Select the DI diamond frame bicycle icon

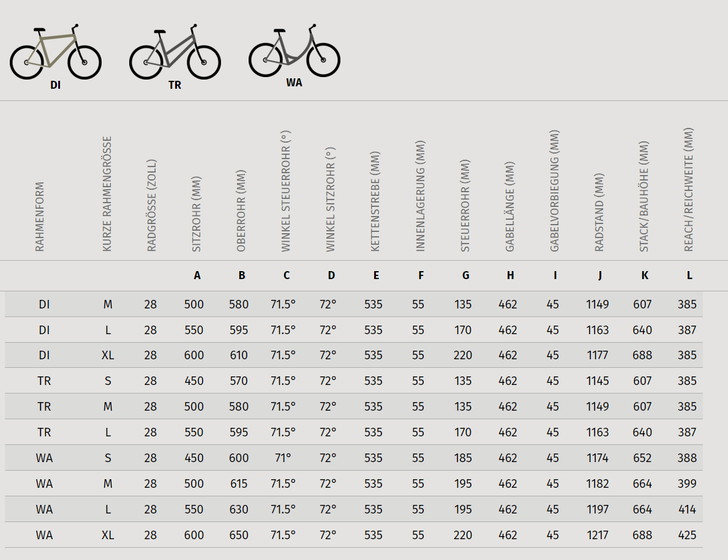[x=55, y=51]
